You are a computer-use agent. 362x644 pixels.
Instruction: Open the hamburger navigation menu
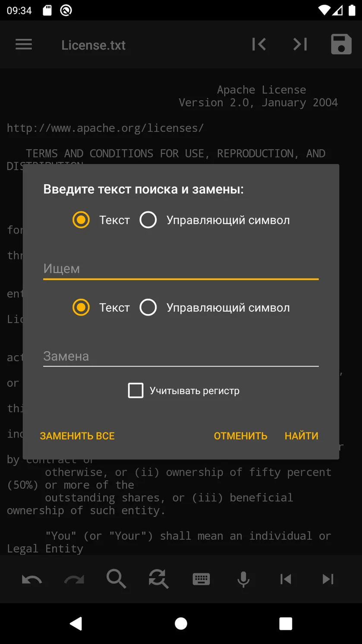24,44
